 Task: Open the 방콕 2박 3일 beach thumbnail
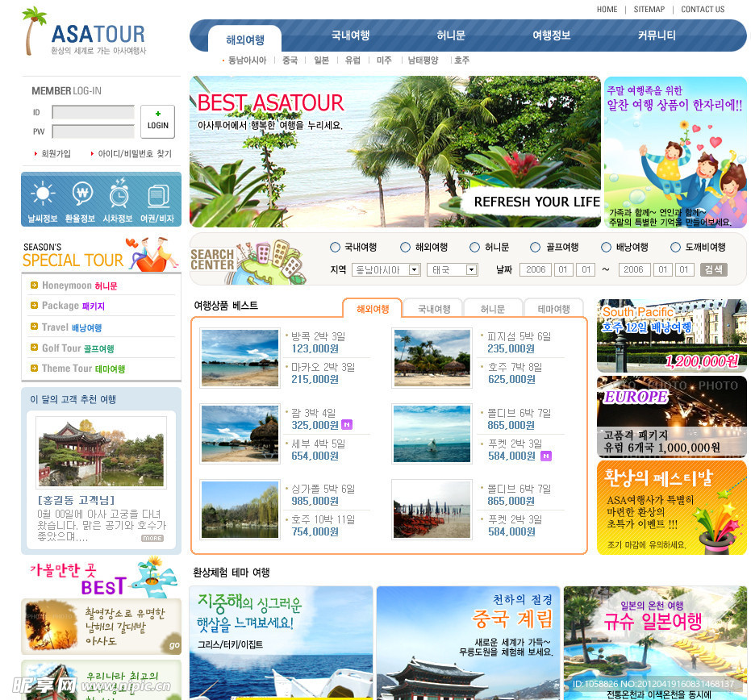click(240, 357)
